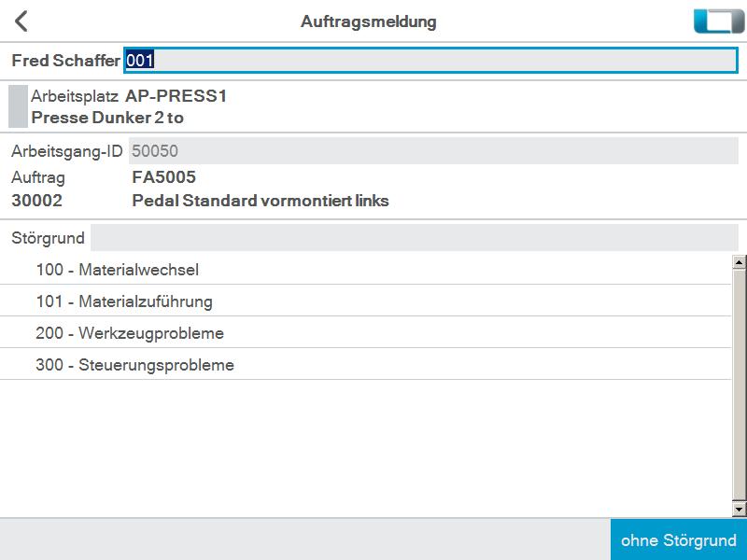Click the gray status block beside Arbeitsplatz
Image resolution: width=747 pixels, height=560 pixels.
18,106
